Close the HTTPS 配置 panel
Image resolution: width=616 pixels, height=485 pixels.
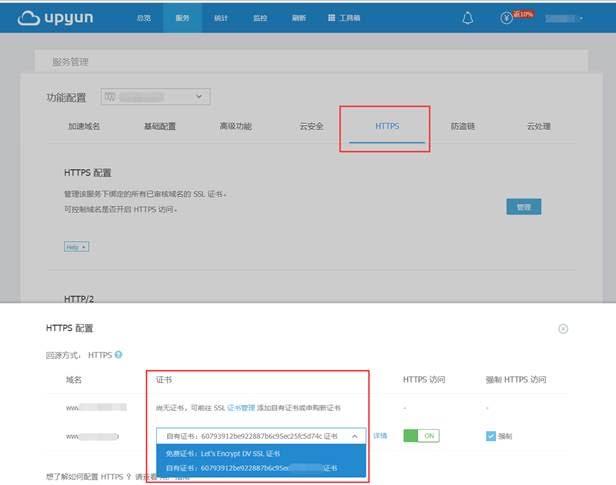563,329
